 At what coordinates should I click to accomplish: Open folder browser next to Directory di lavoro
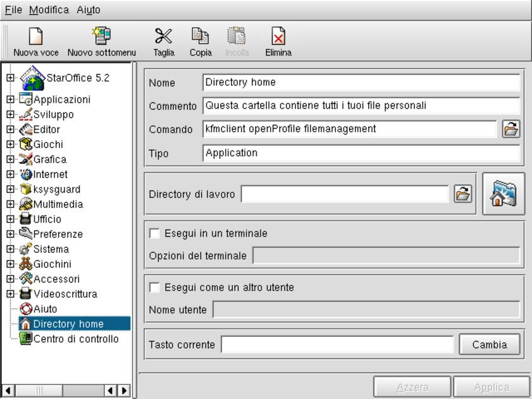463,194
